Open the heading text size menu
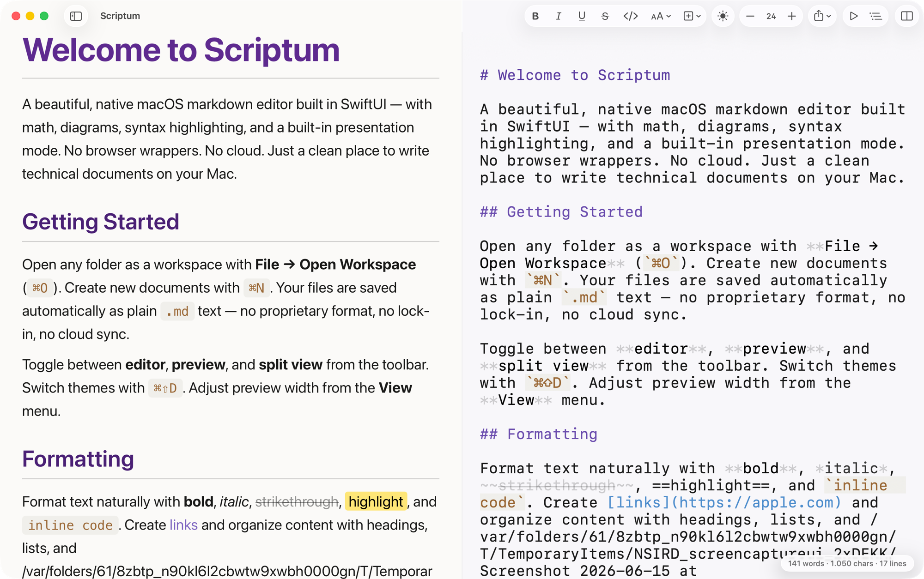The image size is (924, 579). point(660,16)
